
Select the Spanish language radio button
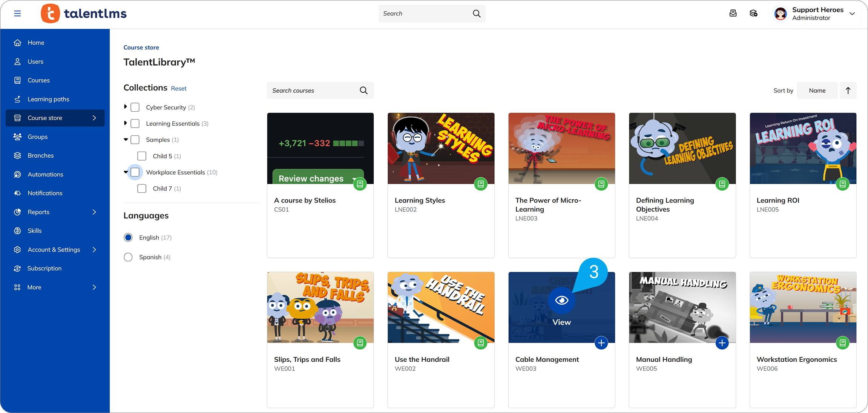128,257
